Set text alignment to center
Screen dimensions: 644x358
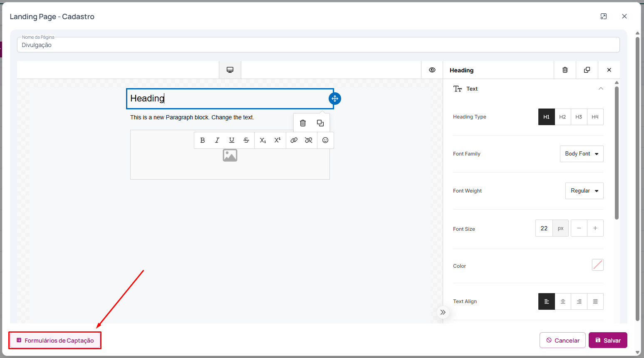coord(563,301)
